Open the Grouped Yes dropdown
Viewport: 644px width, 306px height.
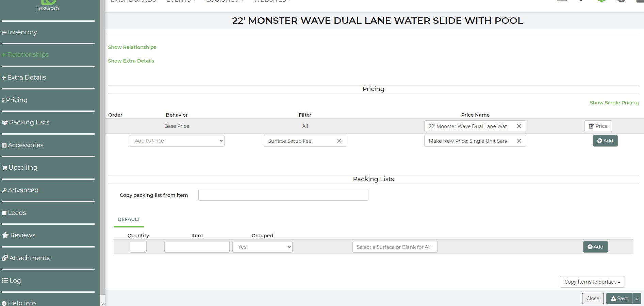(262, 247)
